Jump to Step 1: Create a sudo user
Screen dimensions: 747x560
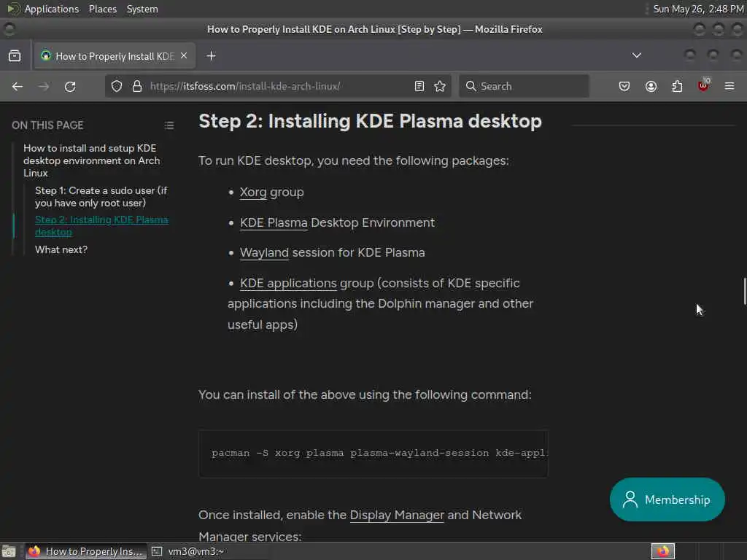[x=101, y=197]
